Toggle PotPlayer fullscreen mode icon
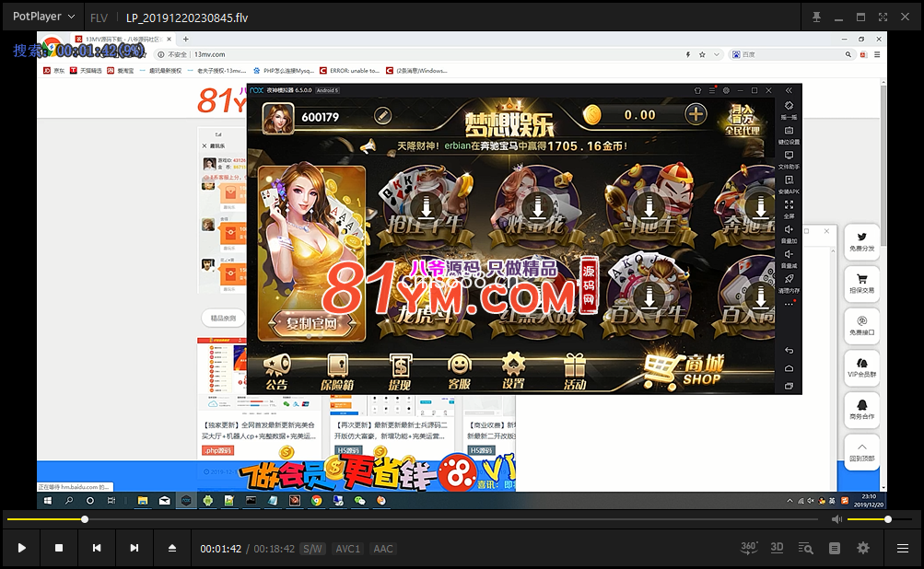The height and width of the screenshot is (569, 924). (883, 17)
